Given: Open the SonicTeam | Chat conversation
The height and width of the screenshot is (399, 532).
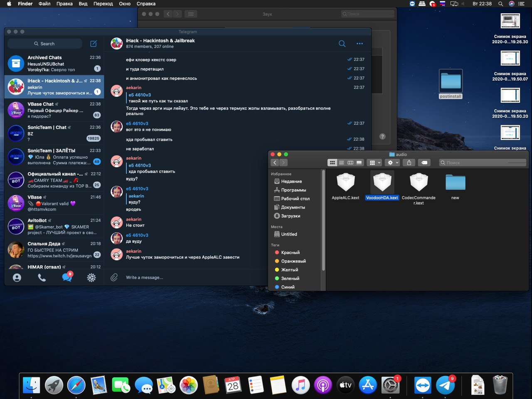Looking at the screenshot, I should 54,133.
